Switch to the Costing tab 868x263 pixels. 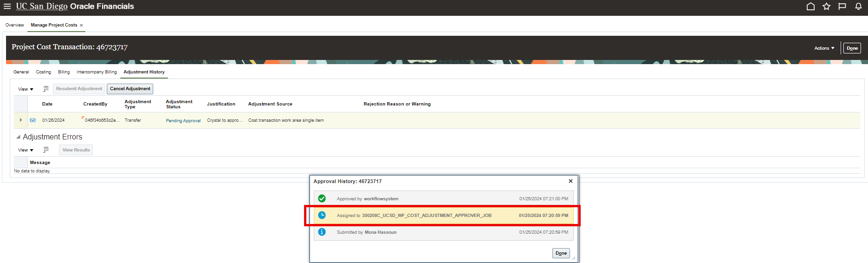click(x=43, y=72)
